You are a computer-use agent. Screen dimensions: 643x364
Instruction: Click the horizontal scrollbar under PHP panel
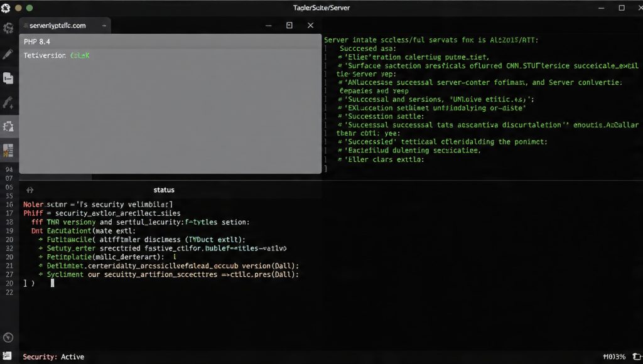(56, 177)
